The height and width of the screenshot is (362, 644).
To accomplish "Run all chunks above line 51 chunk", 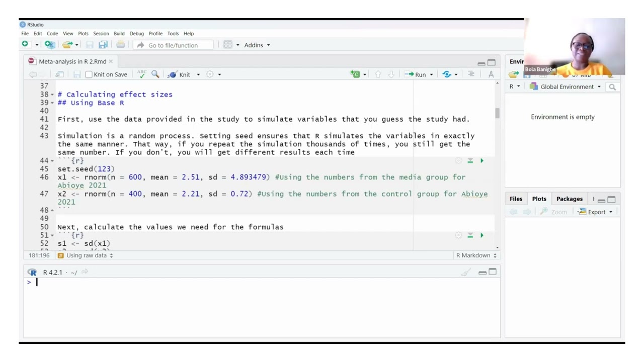I will tap(470, 235).
